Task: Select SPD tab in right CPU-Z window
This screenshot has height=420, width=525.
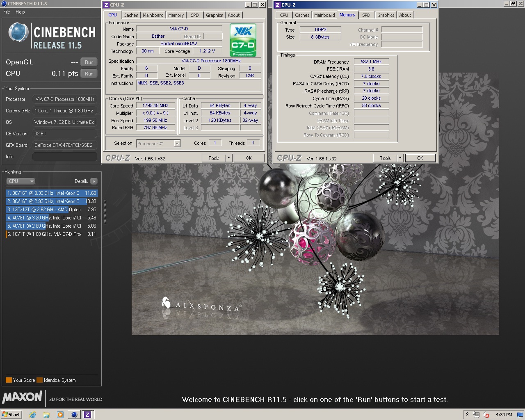Action: coord(366,15)
